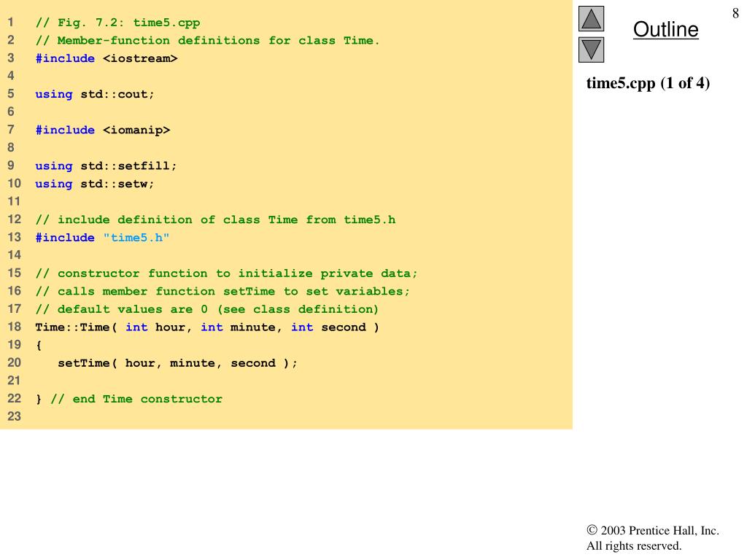The image size is (747, 560).
Task: Click the opening brace on line 19
Action: pos(39,345)
